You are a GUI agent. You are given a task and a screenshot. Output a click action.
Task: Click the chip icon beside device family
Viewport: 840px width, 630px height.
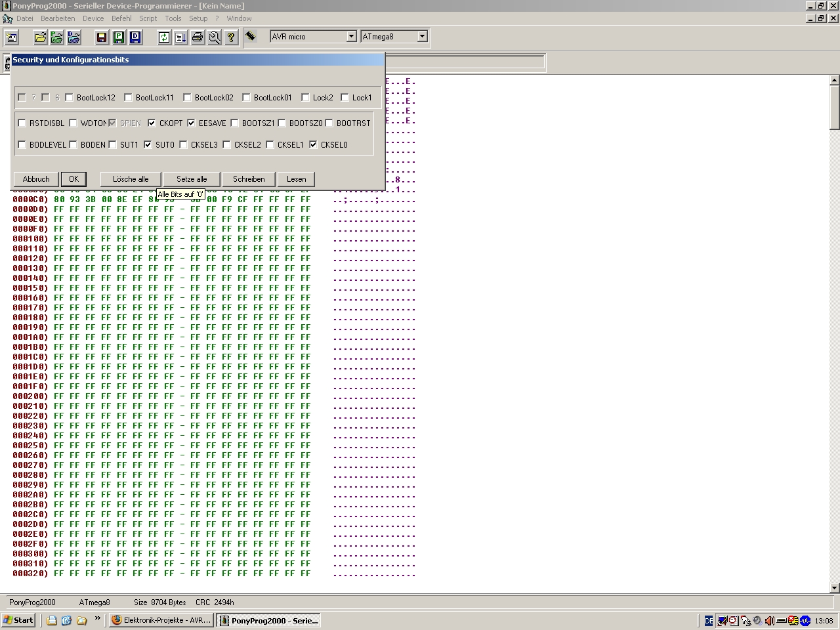(251, 36)
